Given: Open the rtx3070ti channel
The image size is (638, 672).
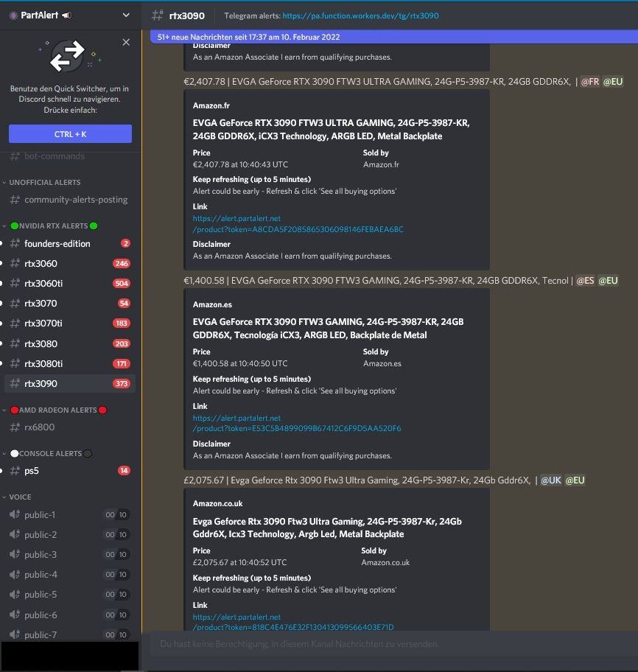Looking at the screenshot, I should pyautogui.click(x=70, y=323).
